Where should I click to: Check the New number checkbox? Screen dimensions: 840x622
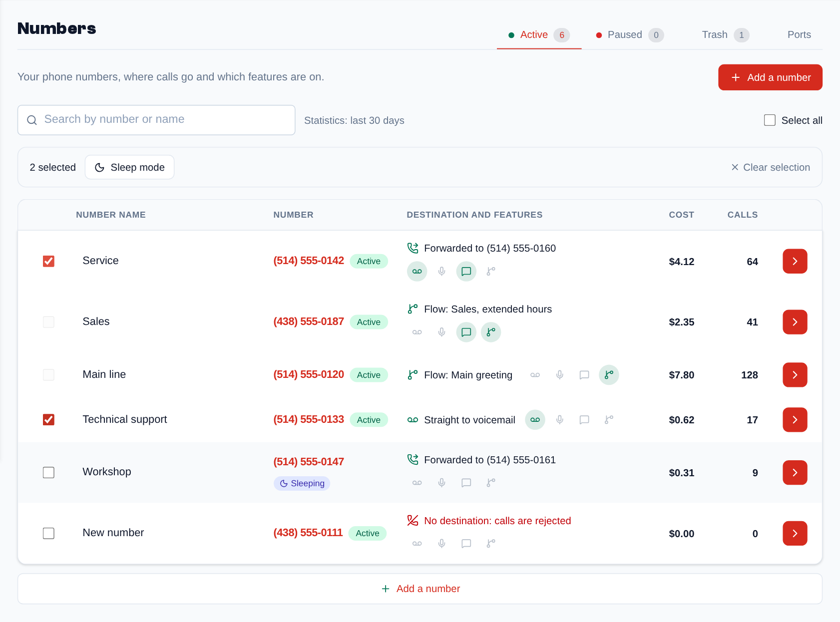coord(48,534)
